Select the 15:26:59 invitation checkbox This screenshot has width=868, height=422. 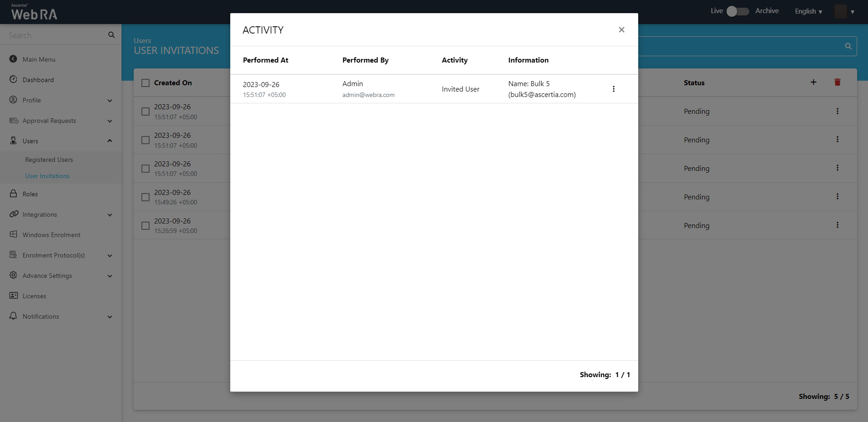pyautogui.click(x=145, y=226)
